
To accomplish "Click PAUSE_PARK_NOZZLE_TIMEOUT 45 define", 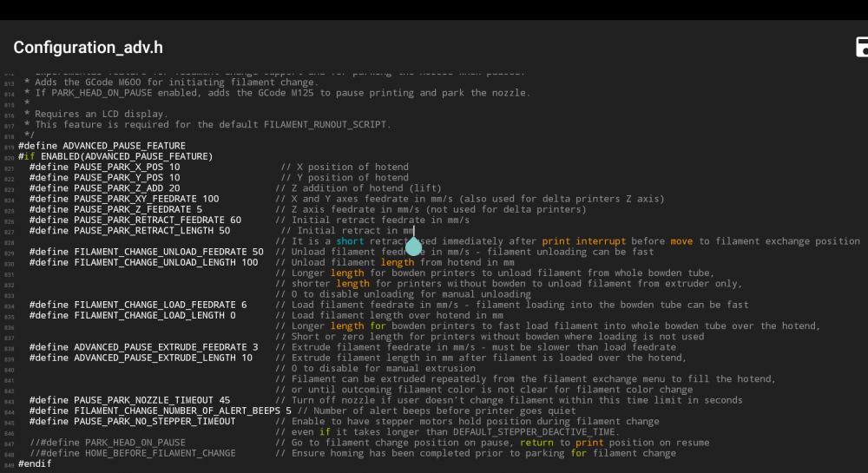I will (x=129, y=400).
